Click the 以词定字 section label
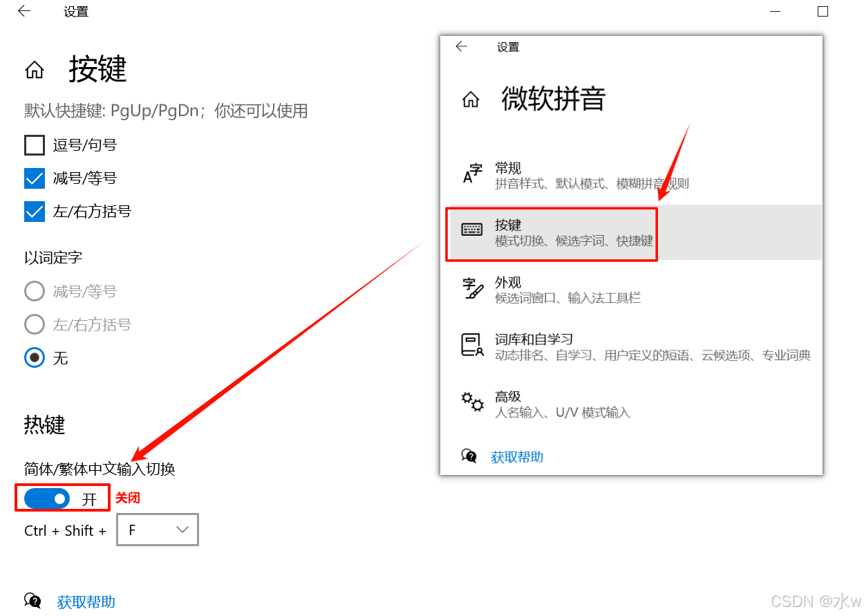Viewport: 864px width, 616px height. pos(53,258)
